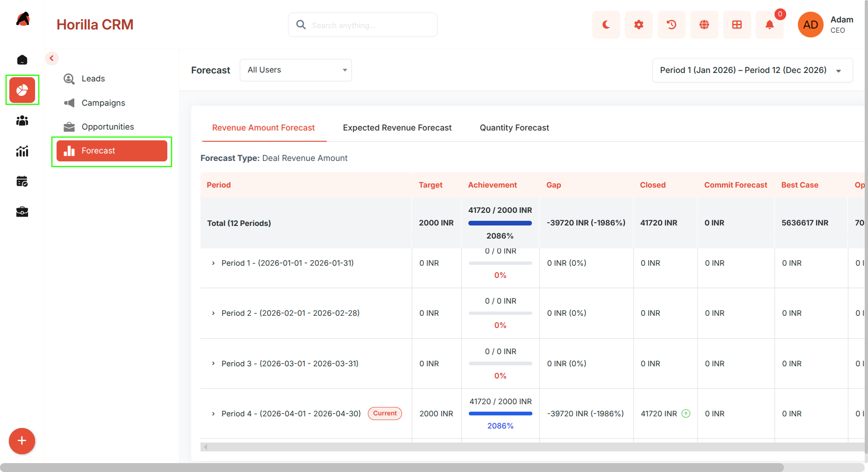Screen dimensions: 868x472
Task: Click the red plus quick-add button
Action: pos(22,441)
